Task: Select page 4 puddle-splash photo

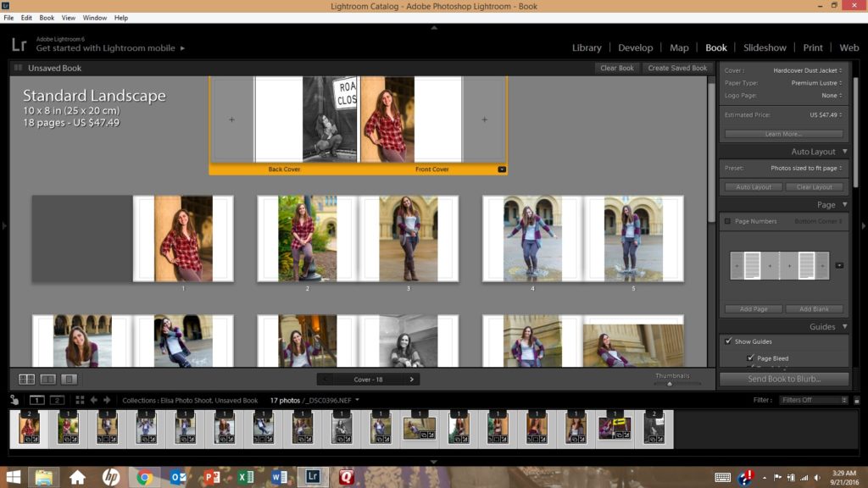Action: point(532,238)
